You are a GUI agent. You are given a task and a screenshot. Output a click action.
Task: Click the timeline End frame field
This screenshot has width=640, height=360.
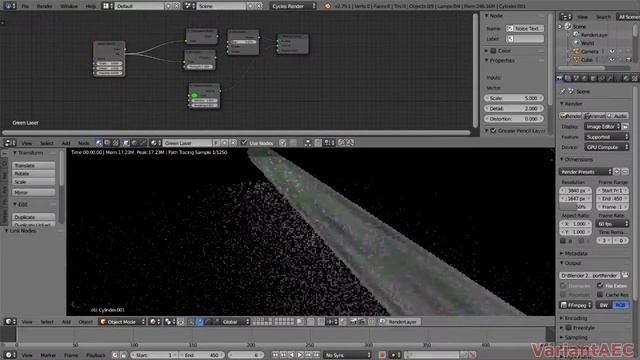202,355
